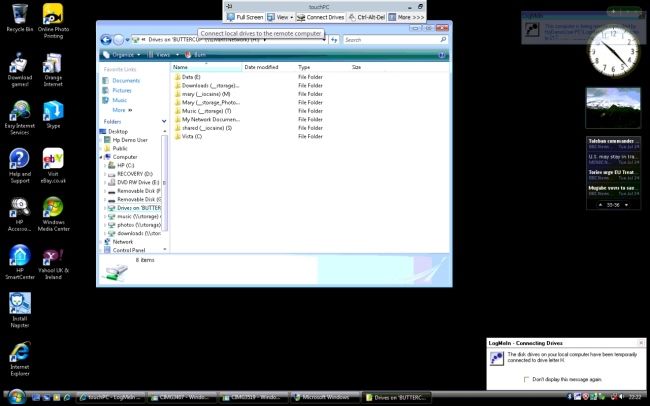Click the Explorer Forward arrow button

click(119, 40)
